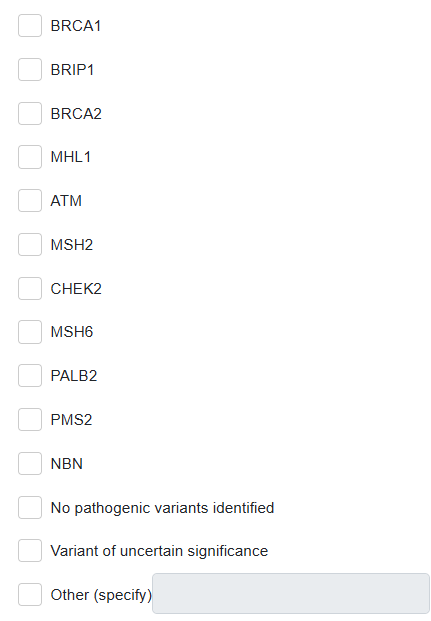Select the MSH6 checkbox
Image resolution: width=431 pixels, height=621 pixels.
(x=30, y=332)
